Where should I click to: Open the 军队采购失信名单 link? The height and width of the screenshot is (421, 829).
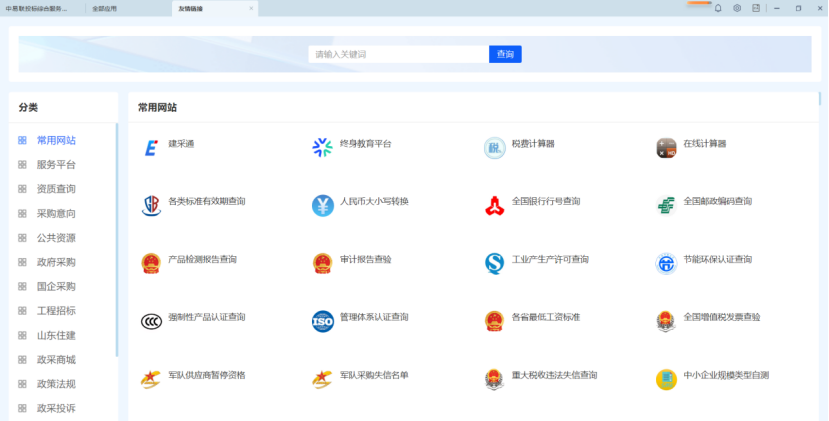click(x=374, y=375)
